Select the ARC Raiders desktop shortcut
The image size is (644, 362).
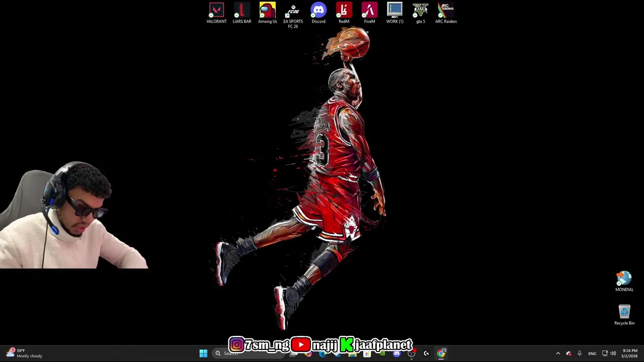click(x=446, y=14)
